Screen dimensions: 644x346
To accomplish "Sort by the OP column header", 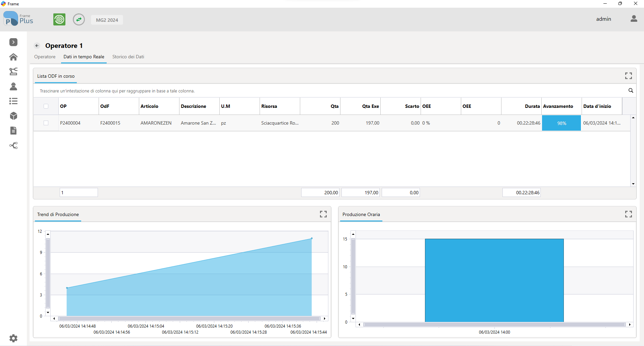I will coord(78,106).
